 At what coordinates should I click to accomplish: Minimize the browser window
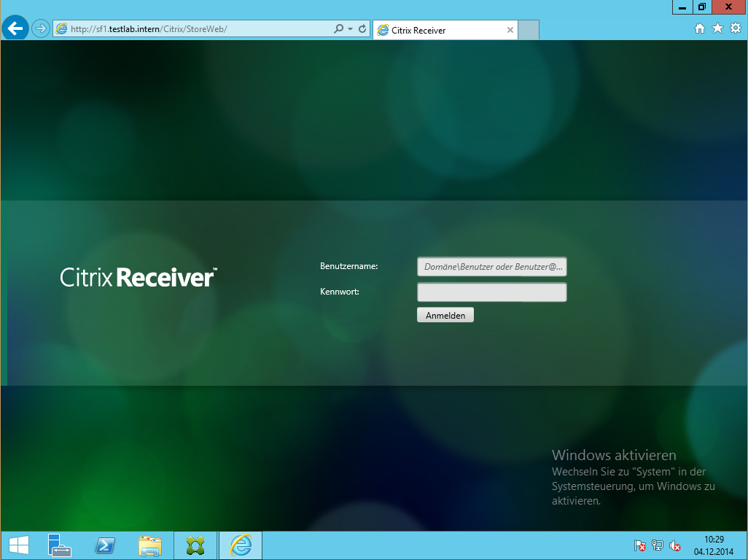pos(682,7)
